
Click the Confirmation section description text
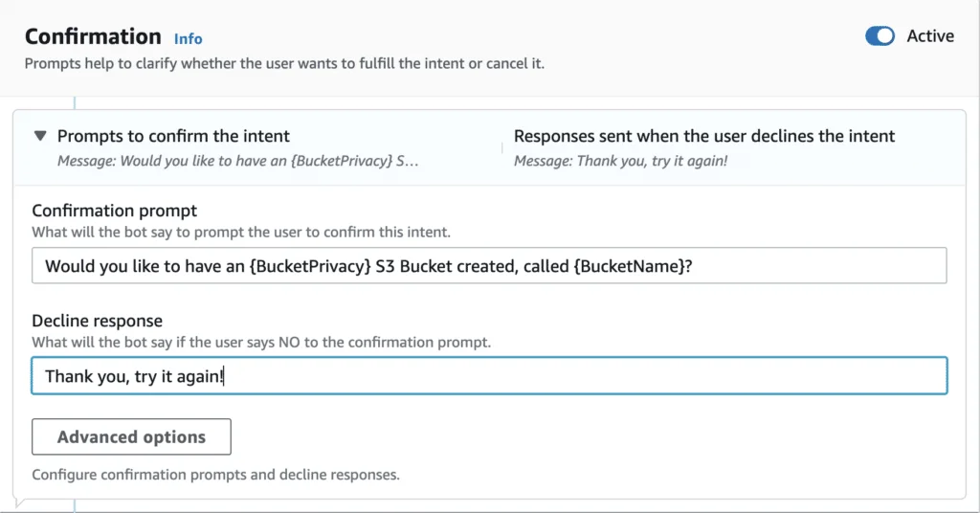pyautogui.click(x=284, y=64)
